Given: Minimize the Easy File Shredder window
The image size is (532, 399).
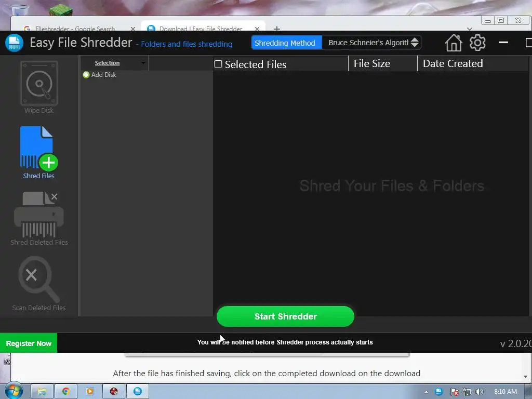Looking at the screenshot, I should tap(503, 43).
